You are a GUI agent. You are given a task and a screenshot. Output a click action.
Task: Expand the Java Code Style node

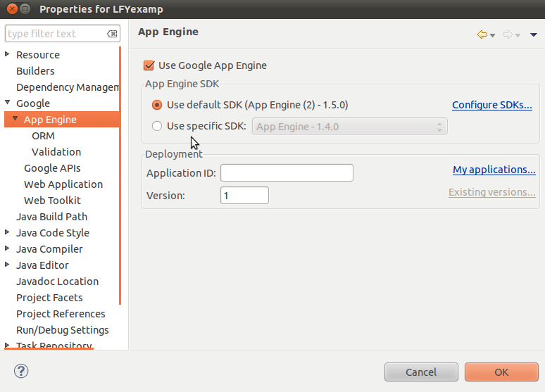pyautogui.click(x=8, y=232)
